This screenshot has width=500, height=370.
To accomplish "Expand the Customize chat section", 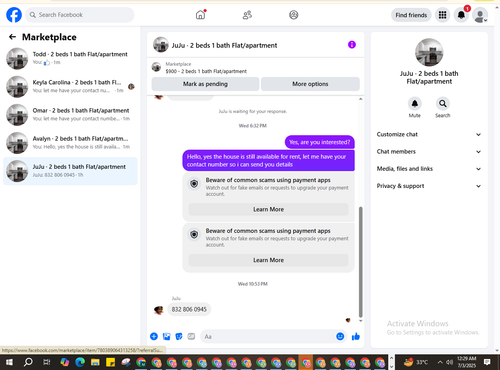I will (x=429, y=134).
